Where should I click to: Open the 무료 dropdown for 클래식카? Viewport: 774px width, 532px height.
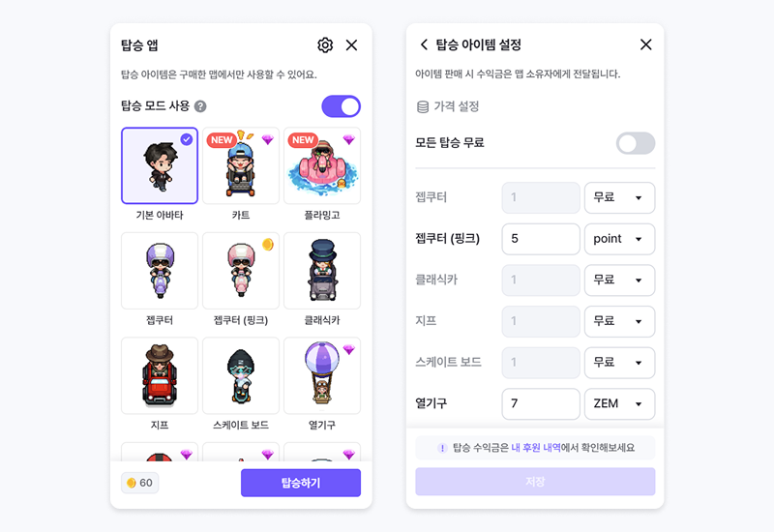click(620, 280)
